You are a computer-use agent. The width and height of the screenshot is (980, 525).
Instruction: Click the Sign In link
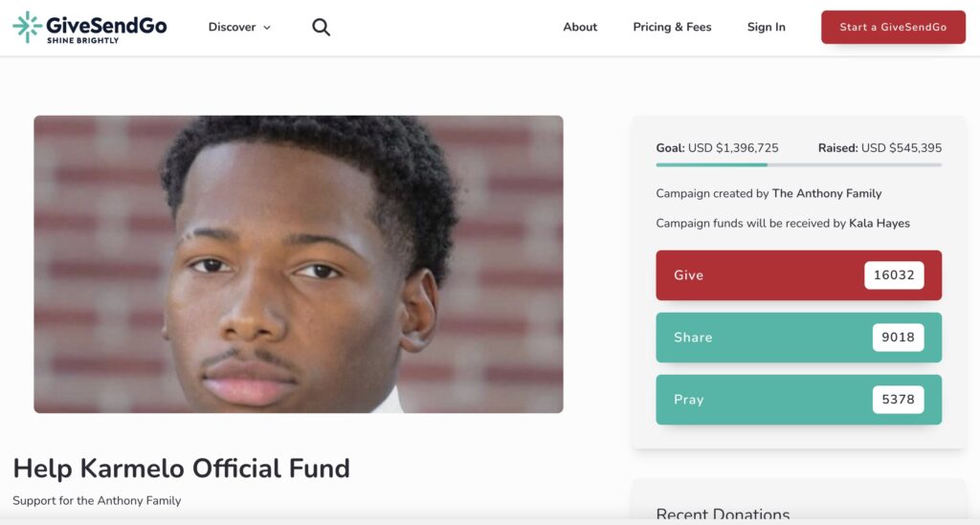click(767, 27)
